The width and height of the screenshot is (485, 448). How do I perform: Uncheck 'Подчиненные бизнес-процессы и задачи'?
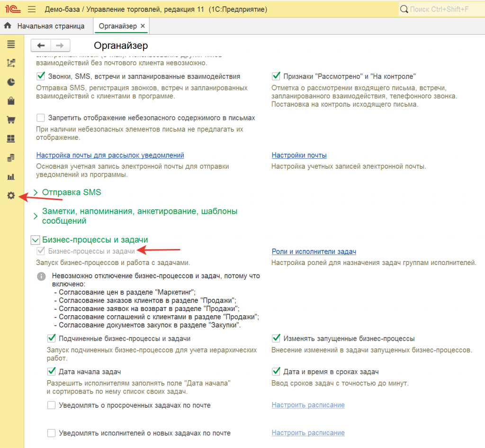(51, 338)
